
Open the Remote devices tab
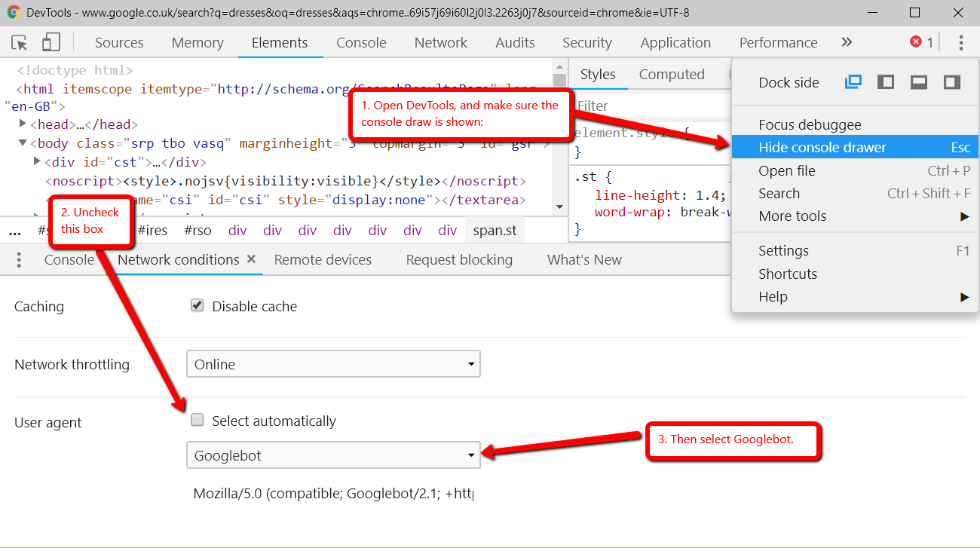[323, 259]
